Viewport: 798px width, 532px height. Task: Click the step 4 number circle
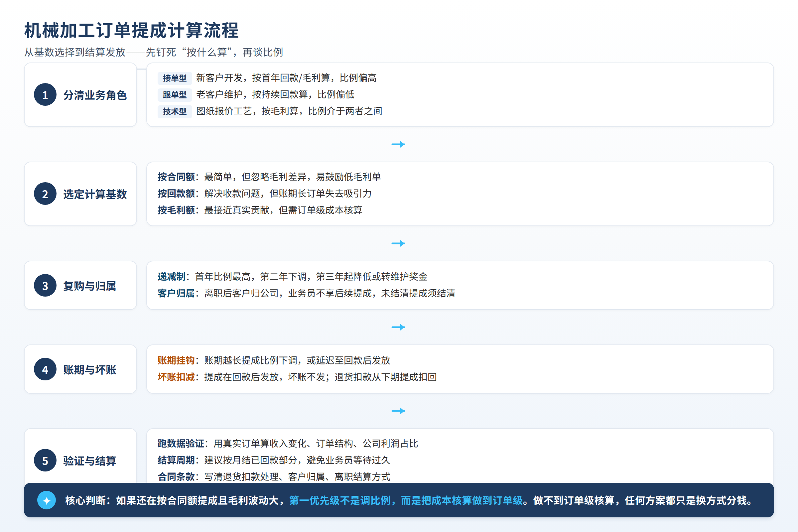45,369
